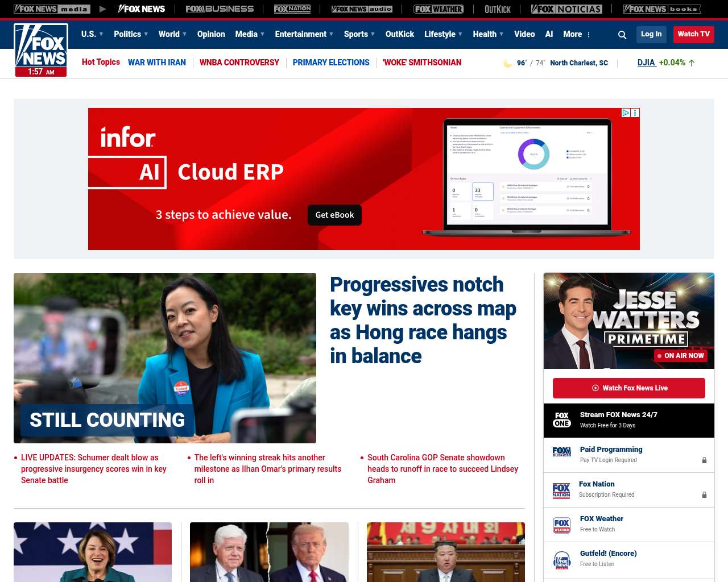This screenshot has width=728, height=582.
Task: Open Fox Business logo in top bar
Action: pos(220,9)
